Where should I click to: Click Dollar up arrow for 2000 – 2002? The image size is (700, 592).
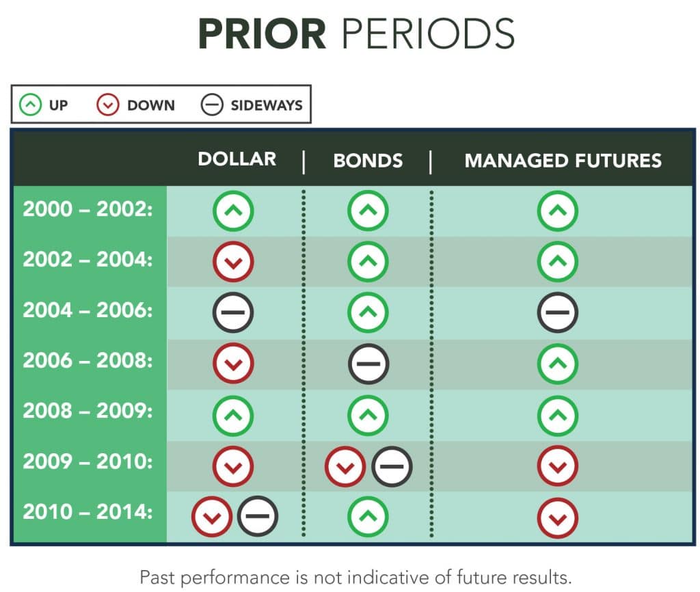(233, 211)
